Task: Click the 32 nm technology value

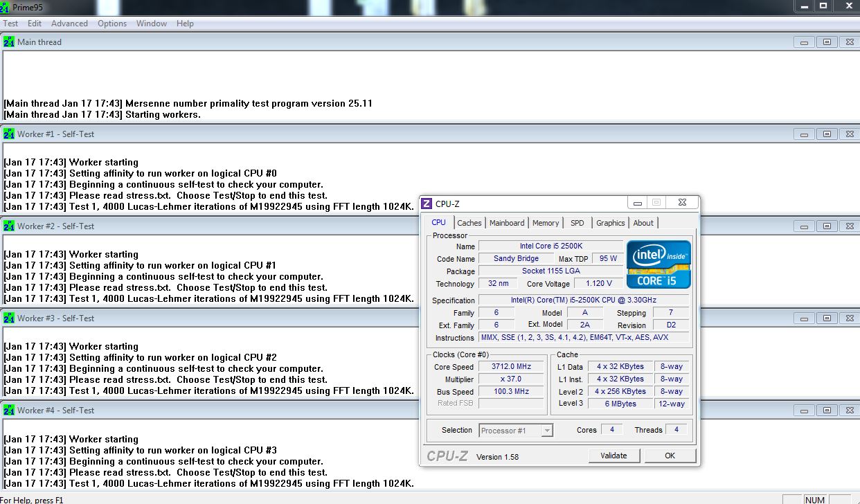Action: click(x=498, y=284)
